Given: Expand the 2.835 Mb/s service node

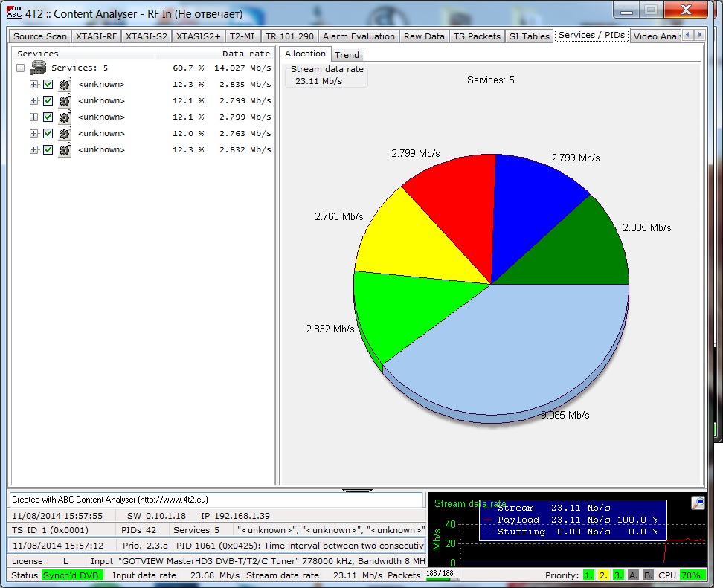Looking at the screenshot, I should coord(33,84).
